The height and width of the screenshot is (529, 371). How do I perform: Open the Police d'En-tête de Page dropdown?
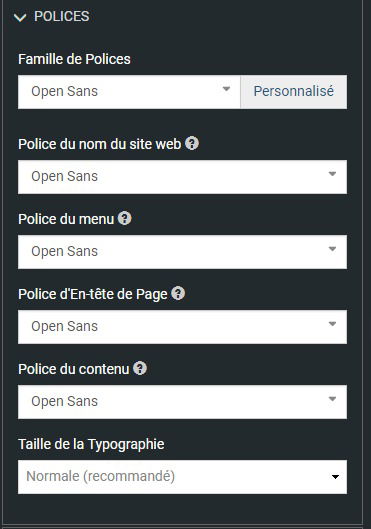(182, 327)
